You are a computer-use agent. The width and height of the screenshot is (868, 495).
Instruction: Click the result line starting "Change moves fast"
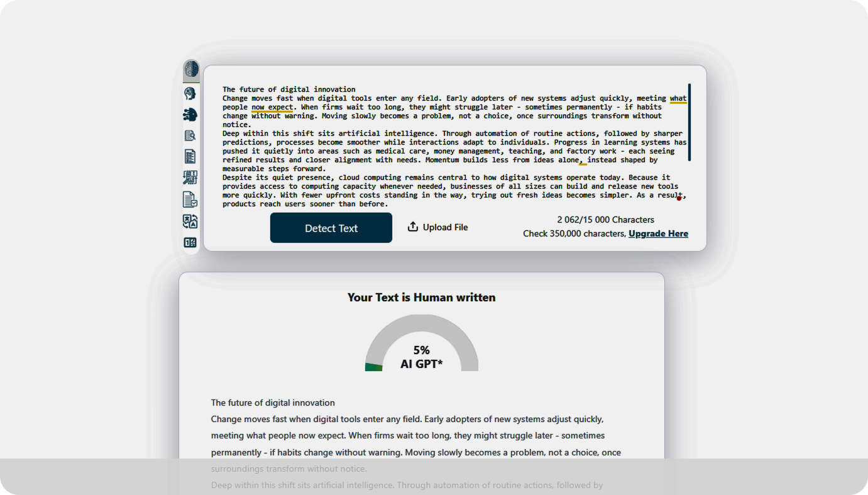[x=407, y=419]
